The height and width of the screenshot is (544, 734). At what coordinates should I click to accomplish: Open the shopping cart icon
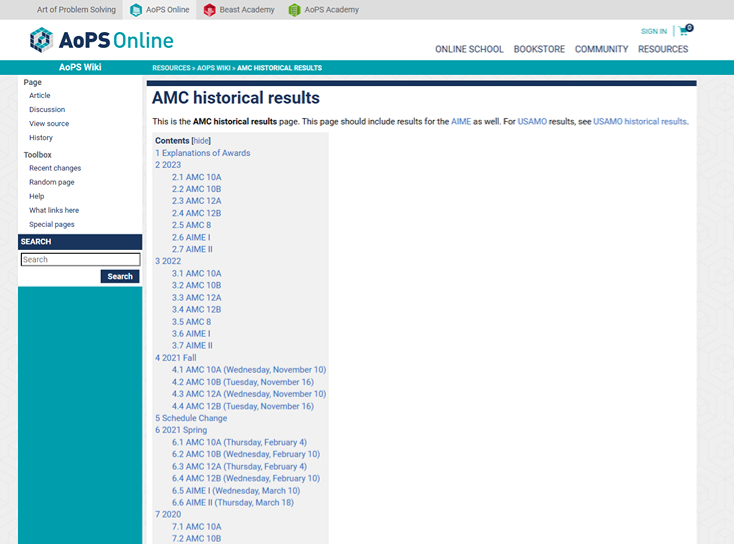coord(685,30)
